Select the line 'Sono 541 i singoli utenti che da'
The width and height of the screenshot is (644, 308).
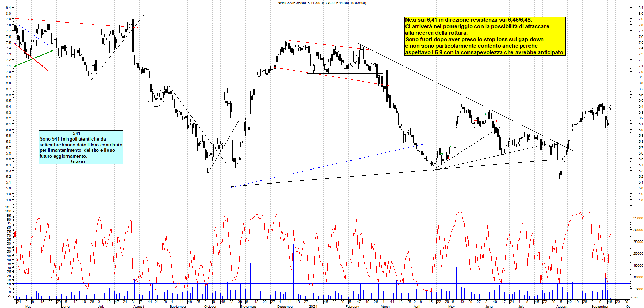pyautogui.click(x=73, y=139)
